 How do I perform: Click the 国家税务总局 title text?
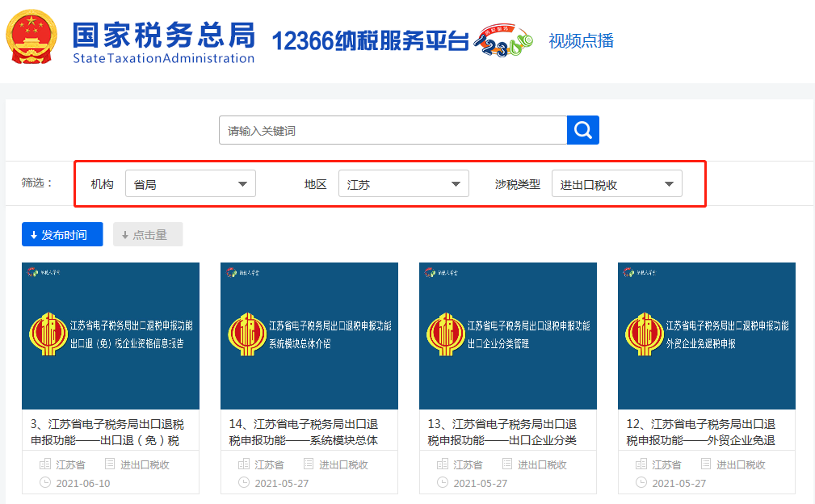164,35
